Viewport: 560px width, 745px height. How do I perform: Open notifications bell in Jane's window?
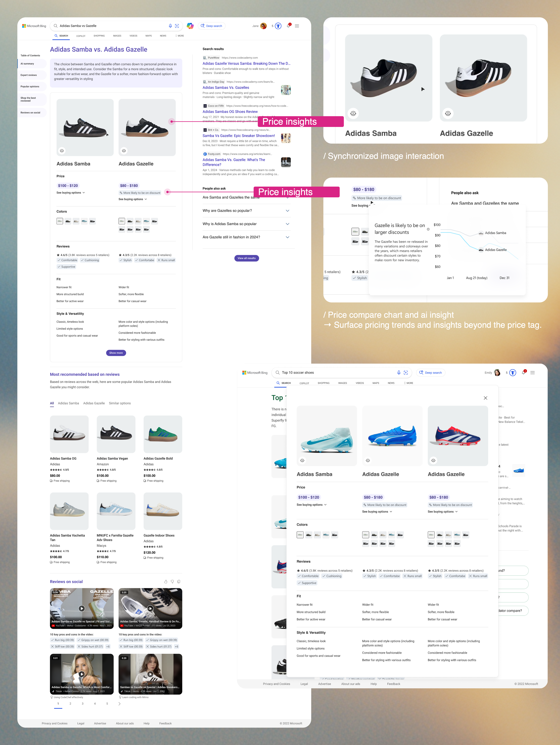289,26
